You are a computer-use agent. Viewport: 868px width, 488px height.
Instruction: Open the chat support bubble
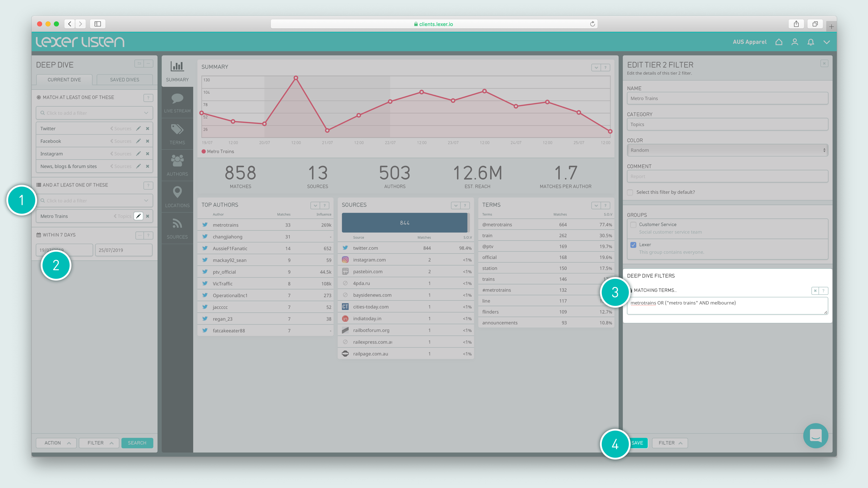[815, 435]
